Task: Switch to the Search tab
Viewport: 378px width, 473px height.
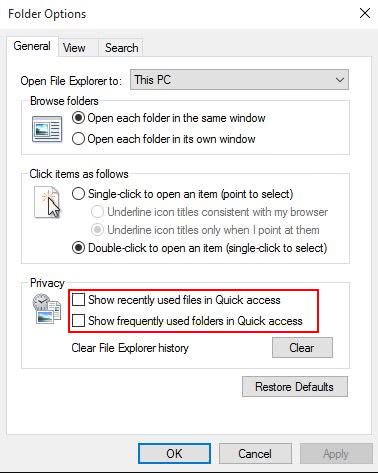Action: (122, 48)
